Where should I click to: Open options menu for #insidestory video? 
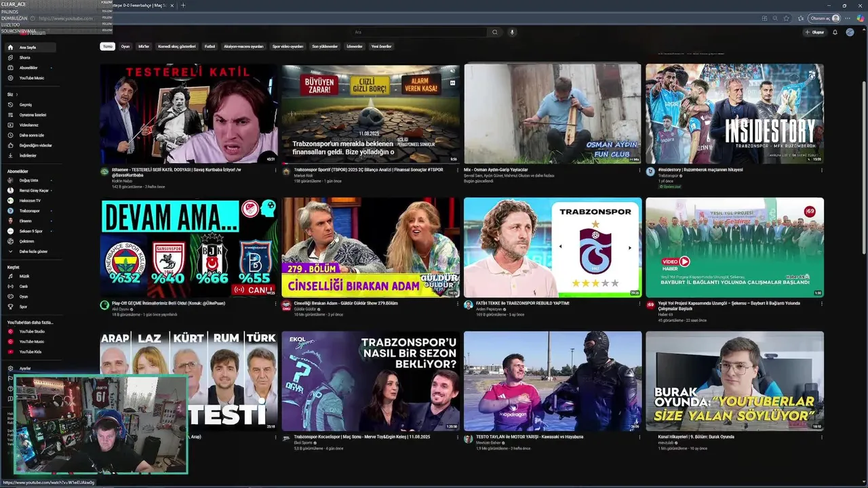point(822,171)
